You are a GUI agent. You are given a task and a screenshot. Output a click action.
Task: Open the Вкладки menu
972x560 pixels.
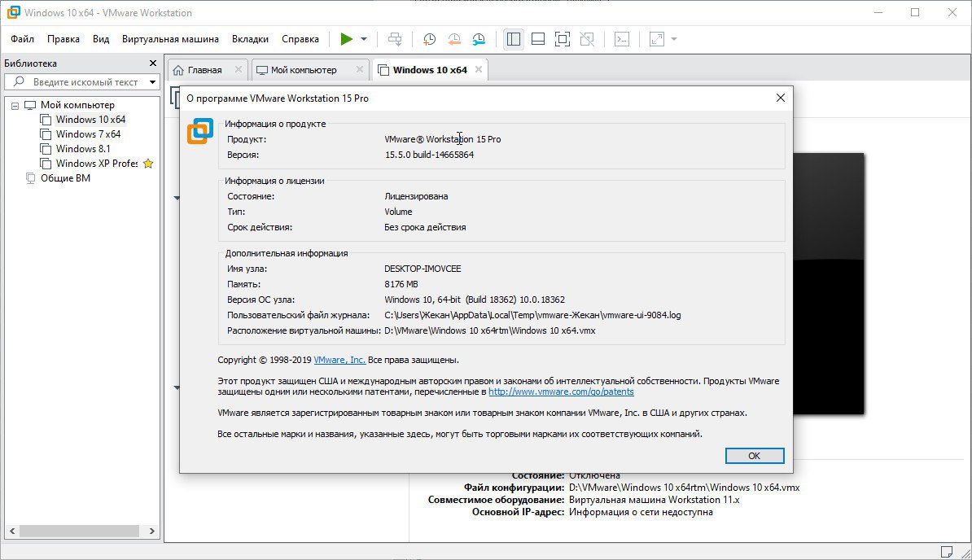(251, 39)
